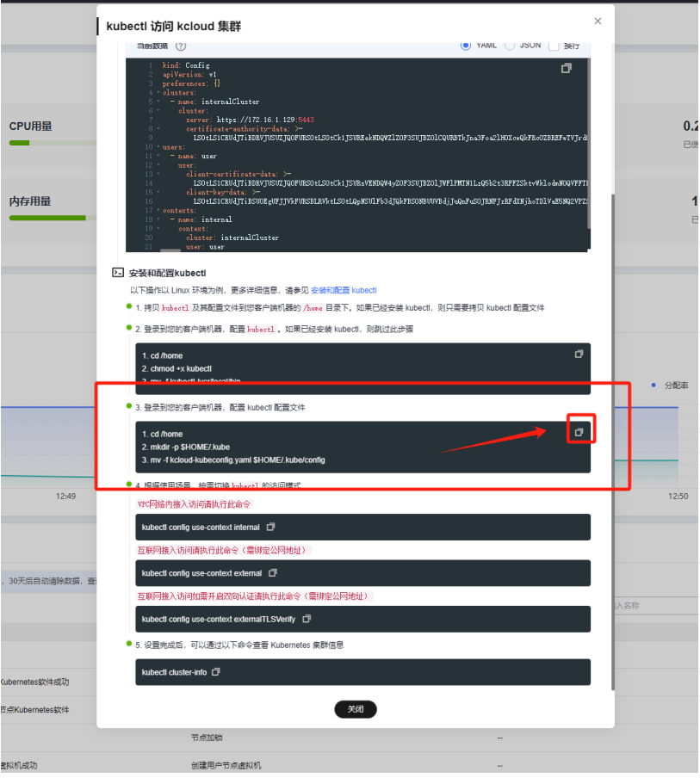Collapse certificate-authority-data at line 8
The height and width of the screenshot is (778, 700).
[x=158, y=129]
